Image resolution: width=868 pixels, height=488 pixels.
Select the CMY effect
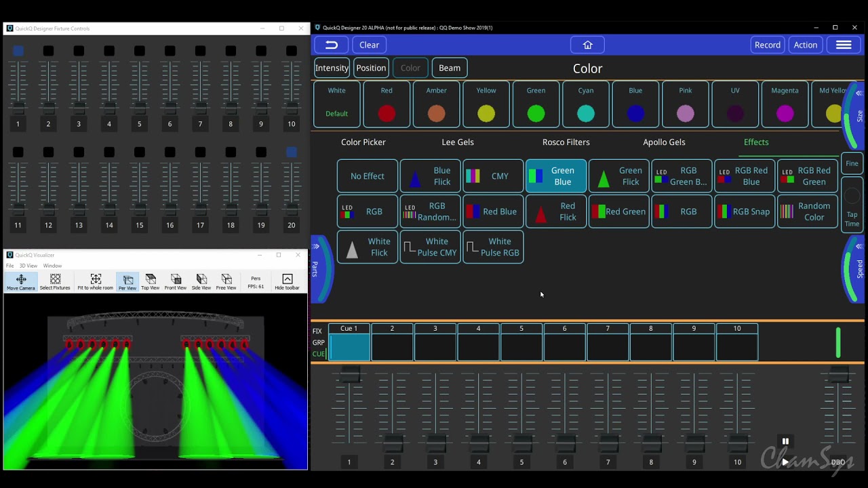[x=493, y=176]
